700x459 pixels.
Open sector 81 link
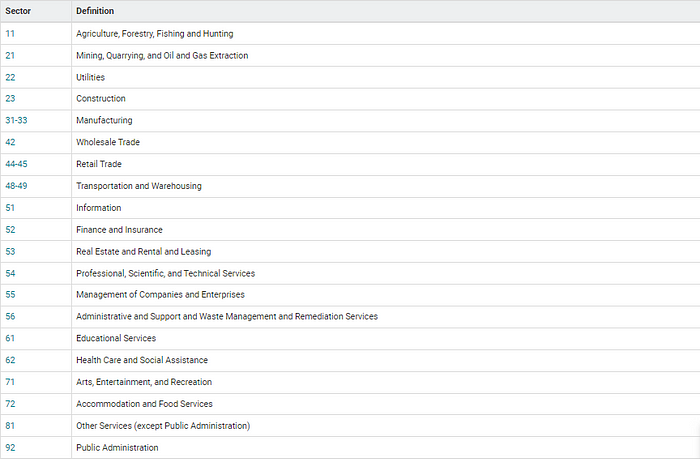click(x=10, y=426)
